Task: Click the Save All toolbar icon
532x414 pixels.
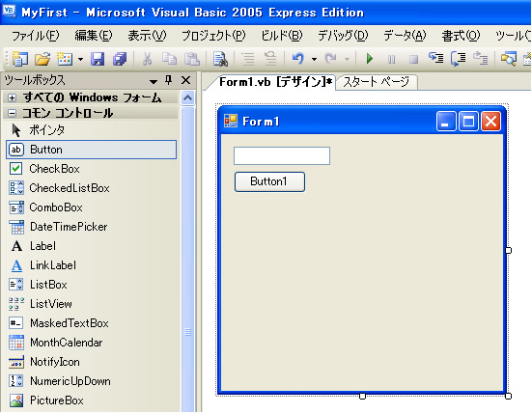Action: (120, 59)
